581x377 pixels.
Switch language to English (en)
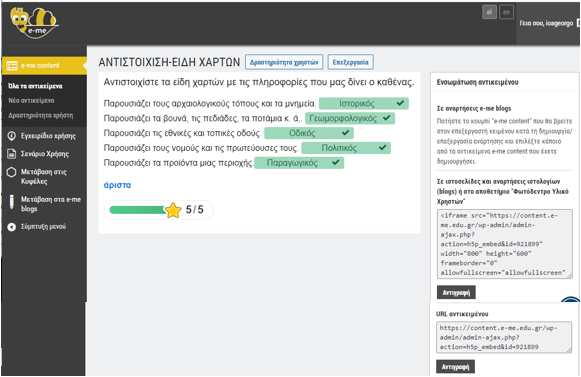coord(507,12)
